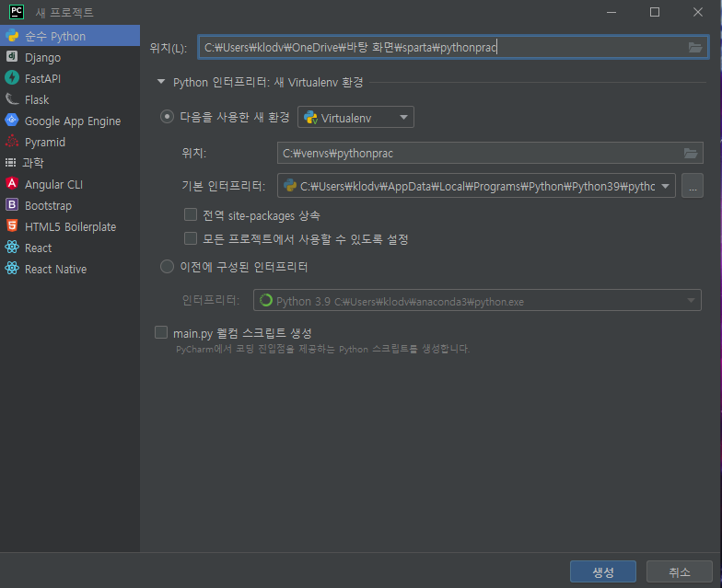Close the 새 프로젝트 dialog window
722x588 pixels.
click(698, 12)
